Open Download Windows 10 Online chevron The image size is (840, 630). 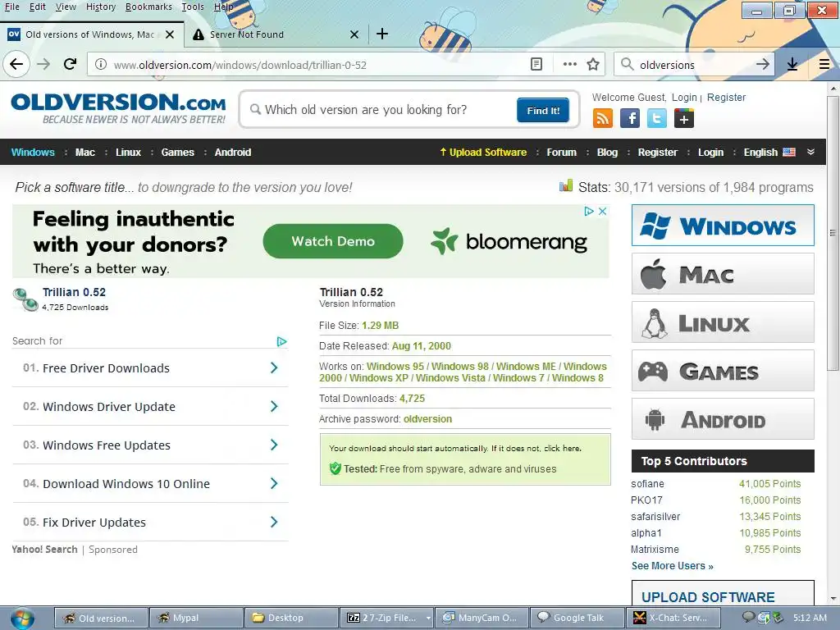[x=274, y=483]
